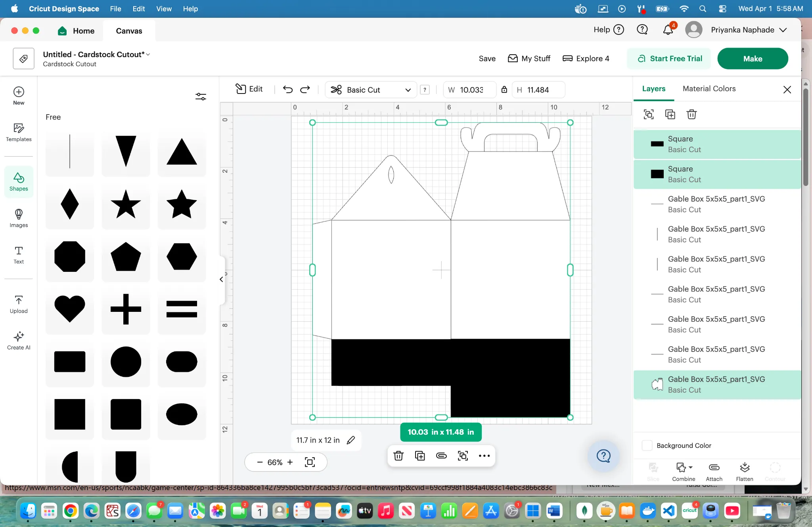Switch to the Material Colors tab

pos(709,89)
